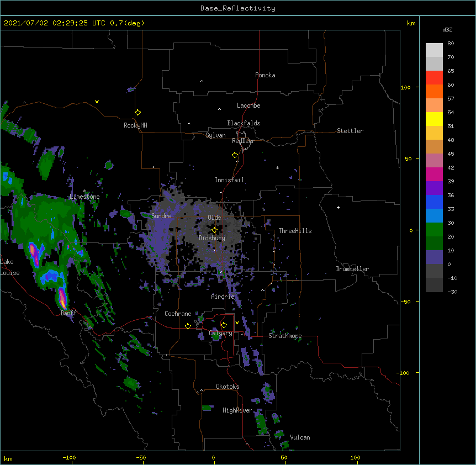Viewport: 476px width, 465px height.
Task: Select the RedDeer city label
Action: click(243, 141)
